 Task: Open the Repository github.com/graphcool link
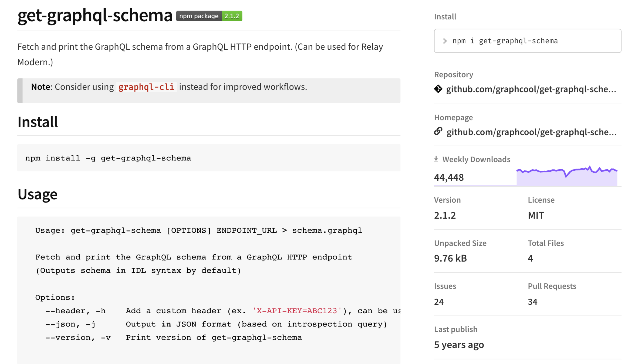point(531,89)
